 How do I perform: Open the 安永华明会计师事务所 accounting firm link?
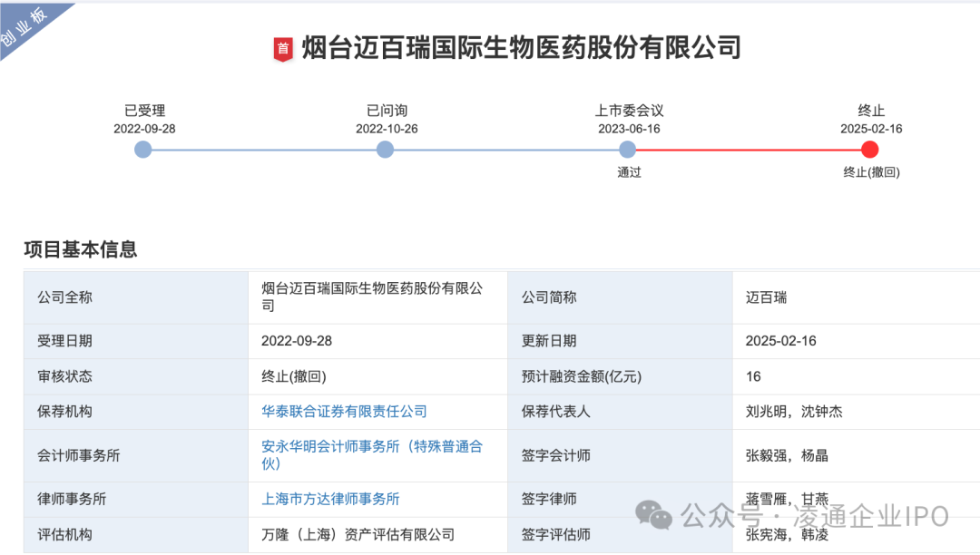(x=372, y=455)
